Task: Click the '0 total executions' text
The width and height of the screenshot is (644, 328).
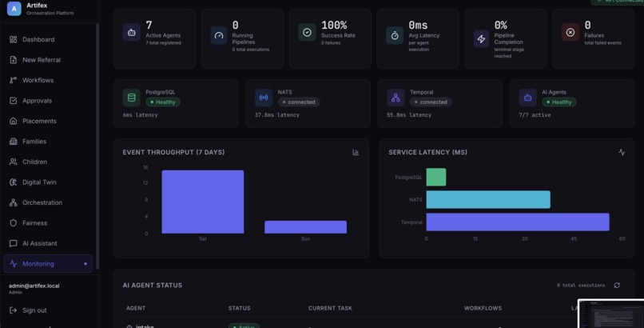Action: [x=581, y=286]
